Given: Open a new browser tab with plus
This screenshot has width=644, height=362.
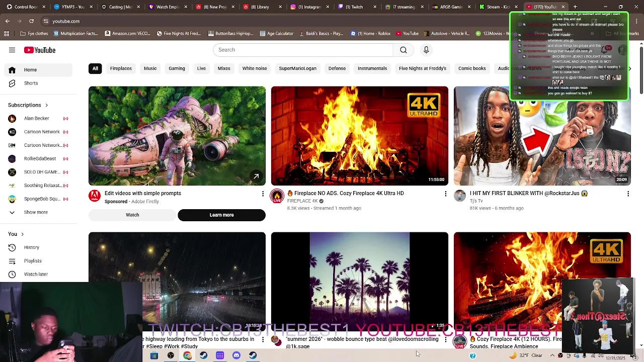Looking at the screenshot, I should point(575,7).
